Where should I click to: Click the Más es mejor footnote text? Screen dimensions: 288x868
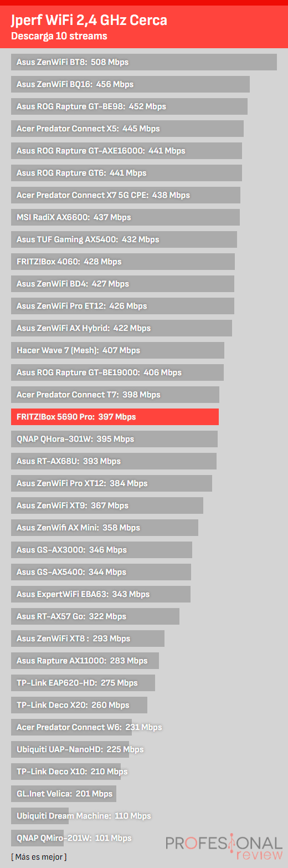[39, 857]
